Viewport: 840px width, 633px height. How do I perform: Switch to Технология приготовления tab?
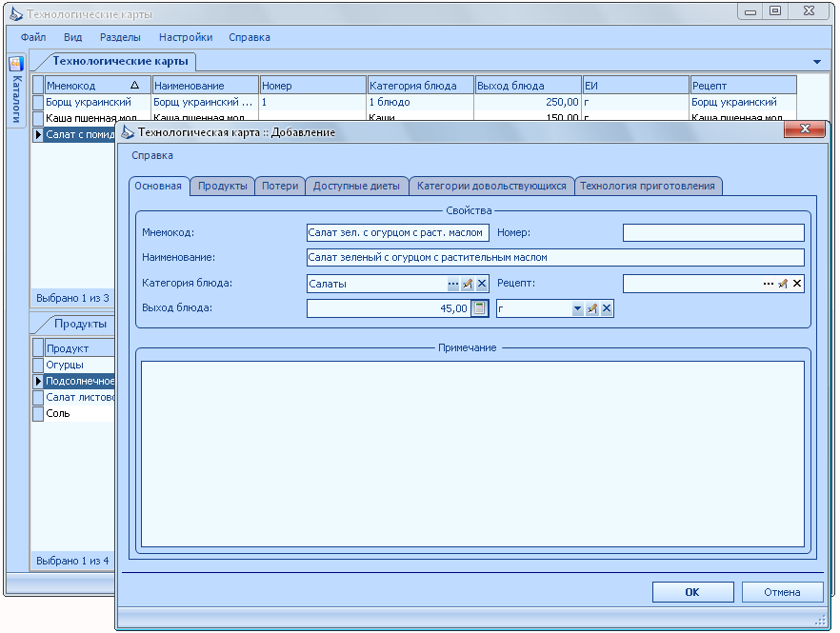(648, 186)
